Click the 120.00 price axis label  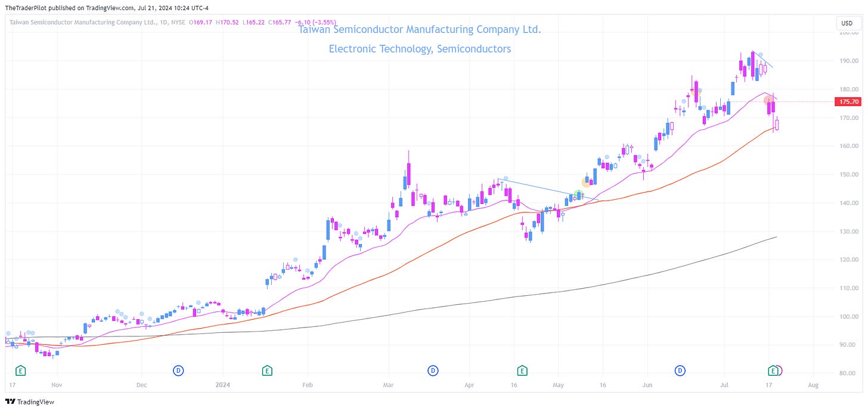point(849,260)
